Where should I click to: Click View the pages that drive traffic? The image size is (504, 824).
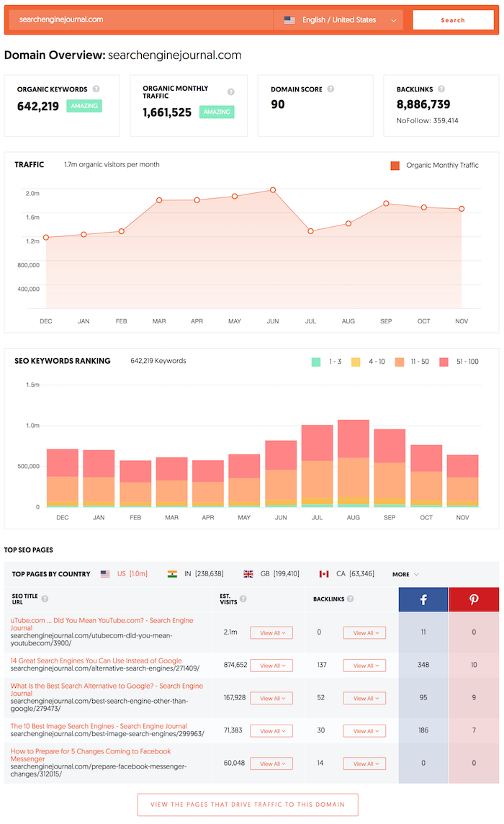tap(248, 805)
